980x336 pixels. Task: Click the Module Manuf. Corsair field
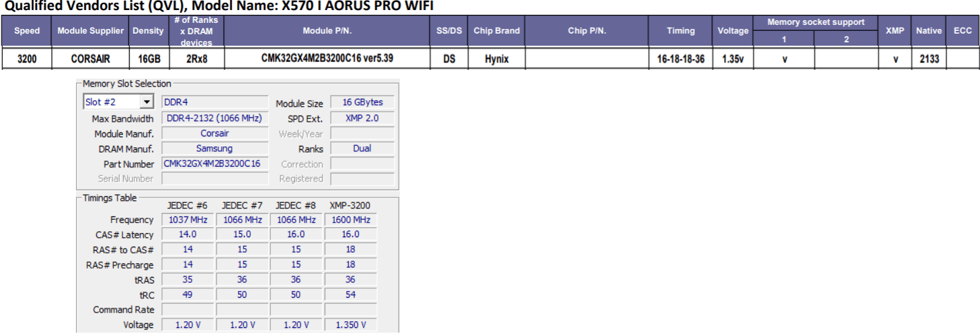(x=215, y=133)
